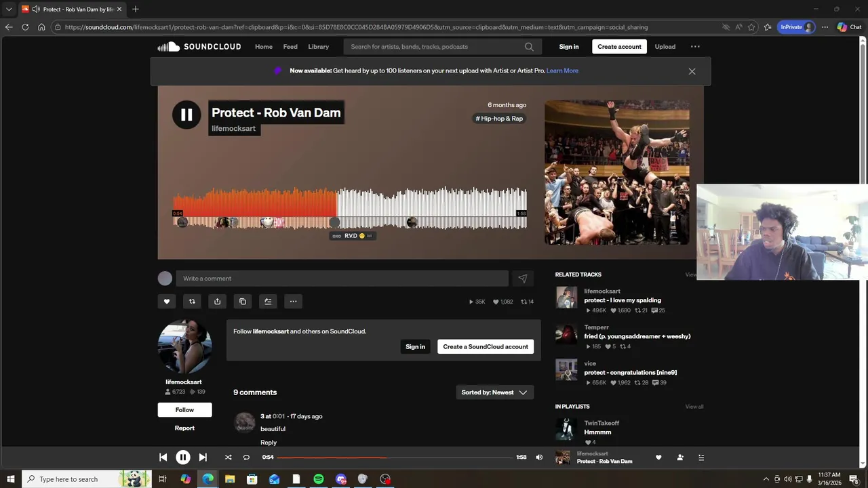Repost the track via the repost icon
Screen dimensions: 868x488
click(x=192, y=302)
